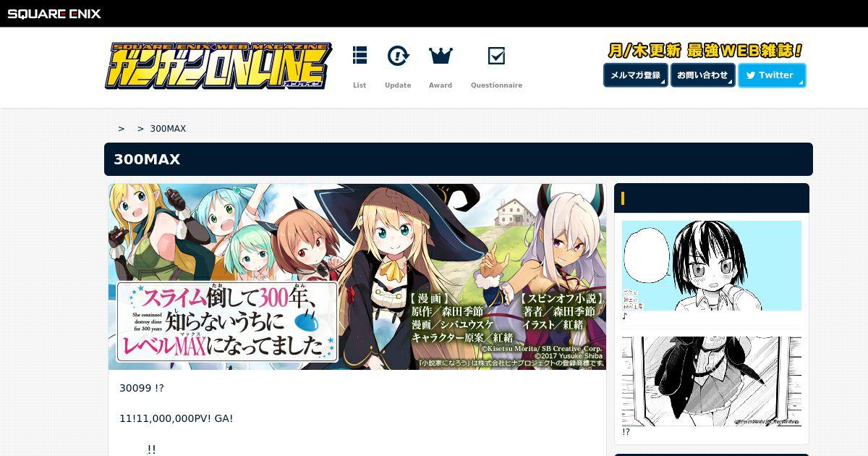Click the 月/木更新 最強WEB雑誌 slogan
This screenshot has height=456, width=868.
click(705, 51)
